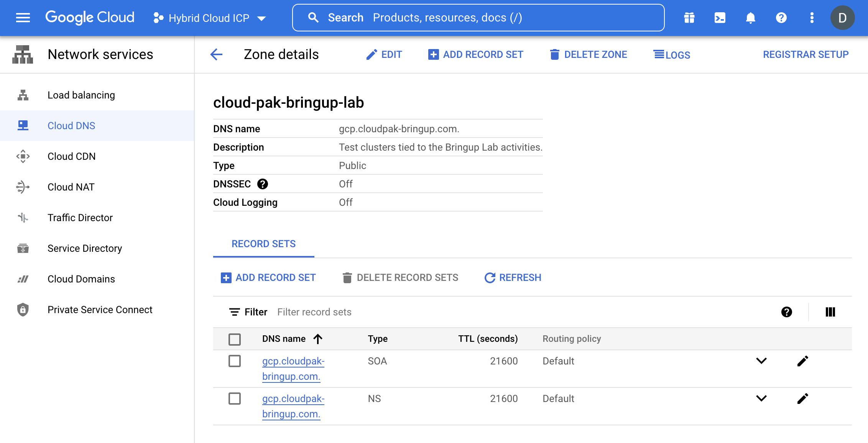The width and height of the screenshot is (868, 443).
Task: Open REGISTRAR SETUP
Action: (806, 54)
